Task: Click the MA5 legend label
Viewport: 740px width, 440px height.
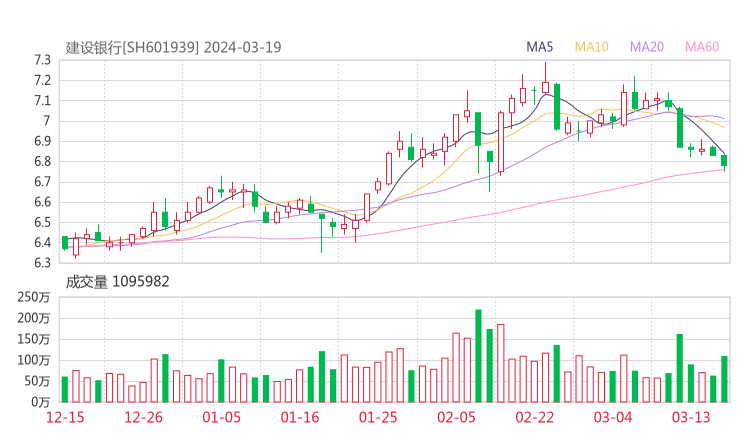Action: (539, 47)
